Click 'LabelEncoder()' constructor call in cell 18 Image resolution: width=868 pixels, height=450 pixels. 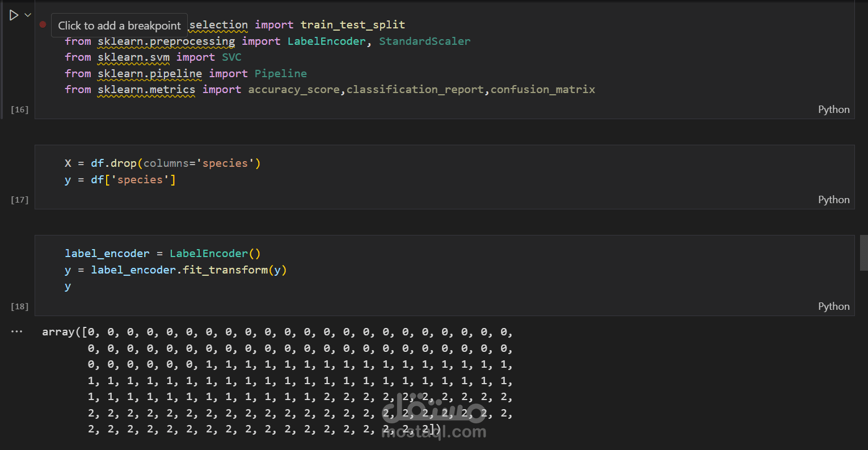[x=215, y=254]
